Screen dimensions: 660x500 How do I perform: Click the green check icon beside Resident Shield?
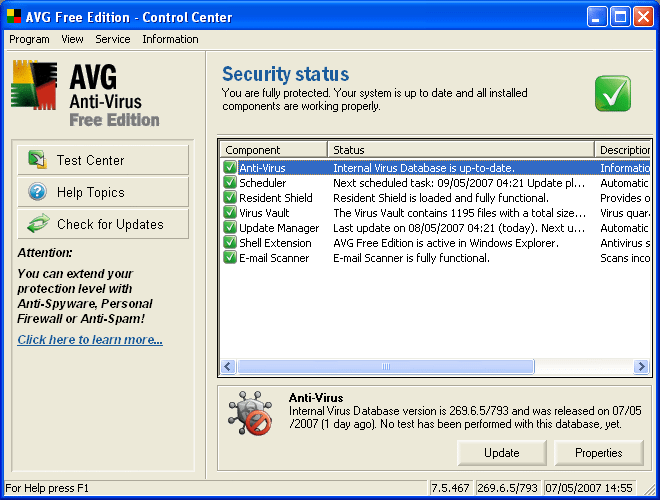pyautogui.click(x=230, y=197)
